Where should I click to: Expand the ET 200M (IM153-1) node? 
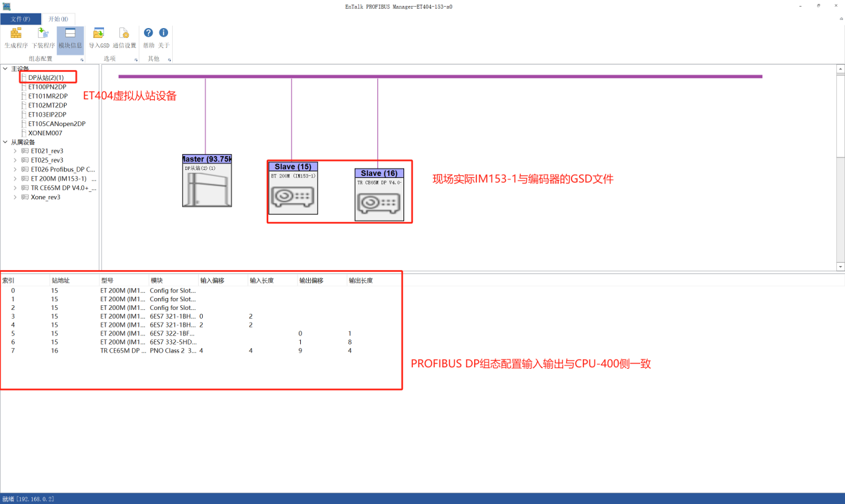tap(15, 179)
